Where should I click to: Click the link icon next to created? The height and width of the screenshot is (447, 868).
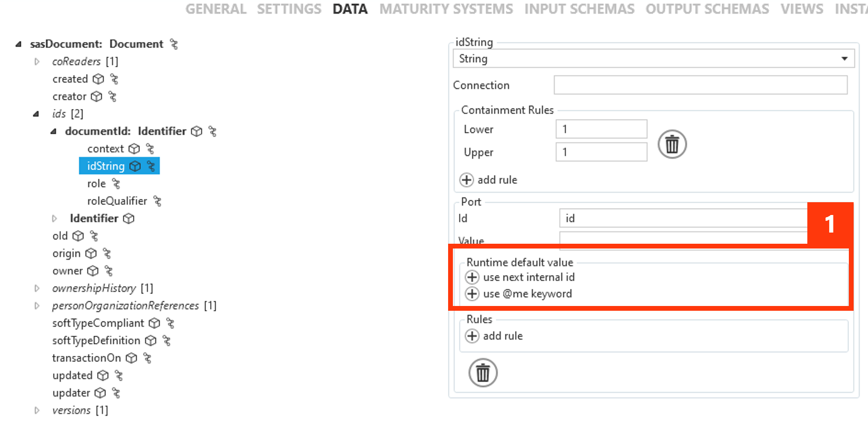[x=114, y=79]
